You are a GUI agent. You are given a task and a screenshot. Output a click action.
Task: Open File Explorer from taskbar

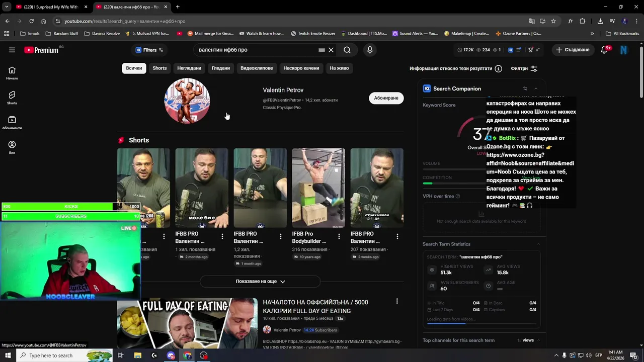tap(138, 355)
